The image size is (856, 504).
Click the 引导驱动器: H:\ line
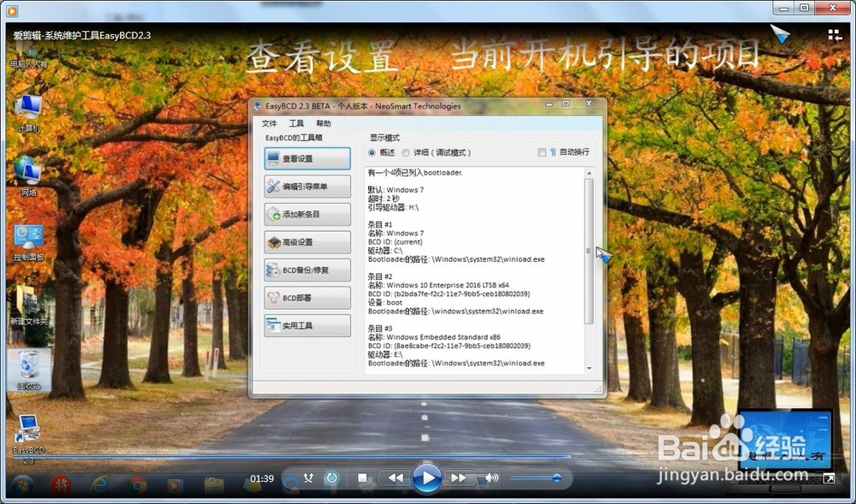(393, 207)
